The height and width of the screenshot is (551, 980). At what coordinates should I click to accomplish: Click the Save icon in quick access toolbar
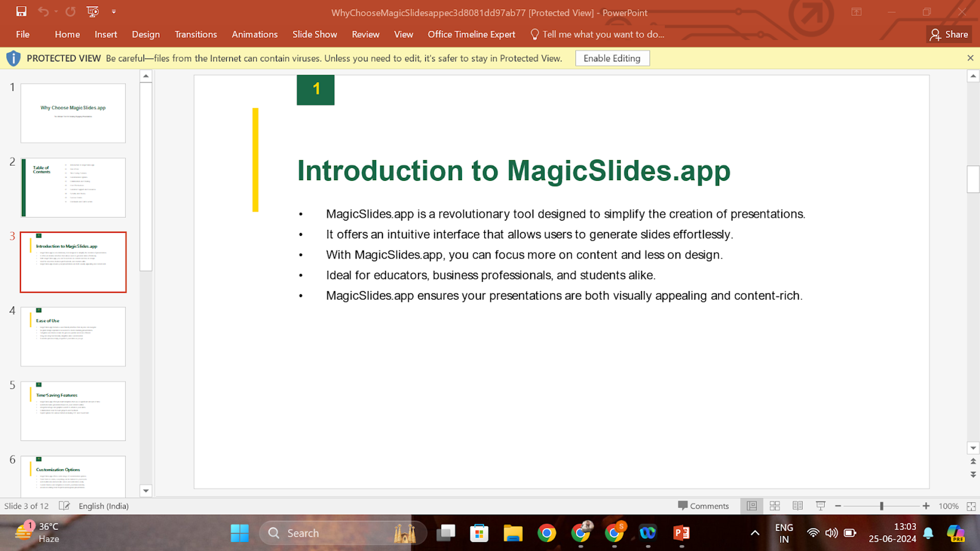click(21, 11)
